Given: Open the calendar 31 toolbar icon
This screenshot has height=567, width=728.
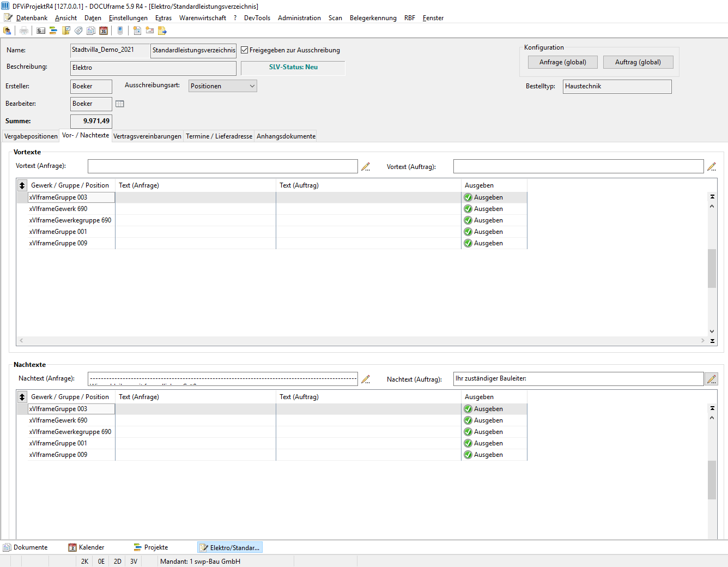Looking at the screenshot, I should [104, 31].
